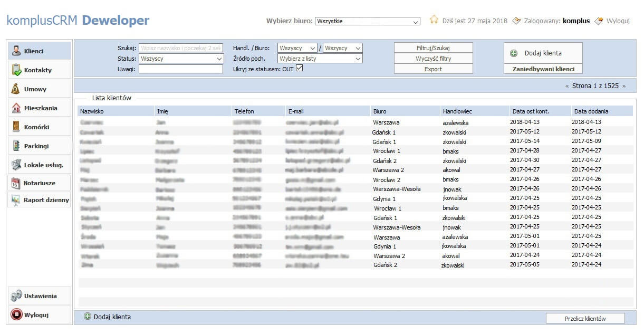Go to the previous page with the « arrow

tap(567, 86)
